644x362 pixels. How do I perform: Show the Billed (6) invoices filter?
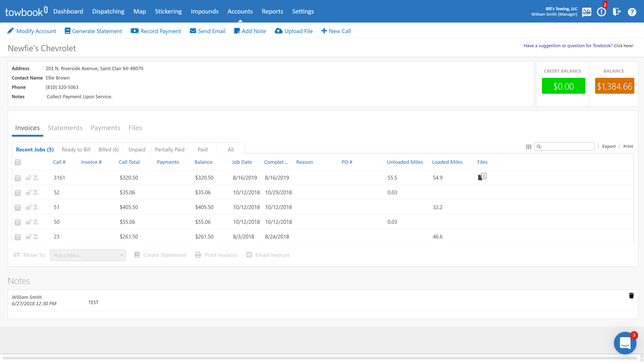(108, 149)
